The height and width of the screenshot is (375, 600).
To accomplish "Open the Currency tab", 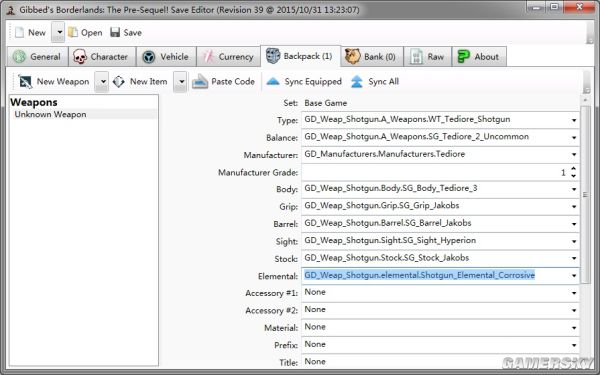I will 228,57.
